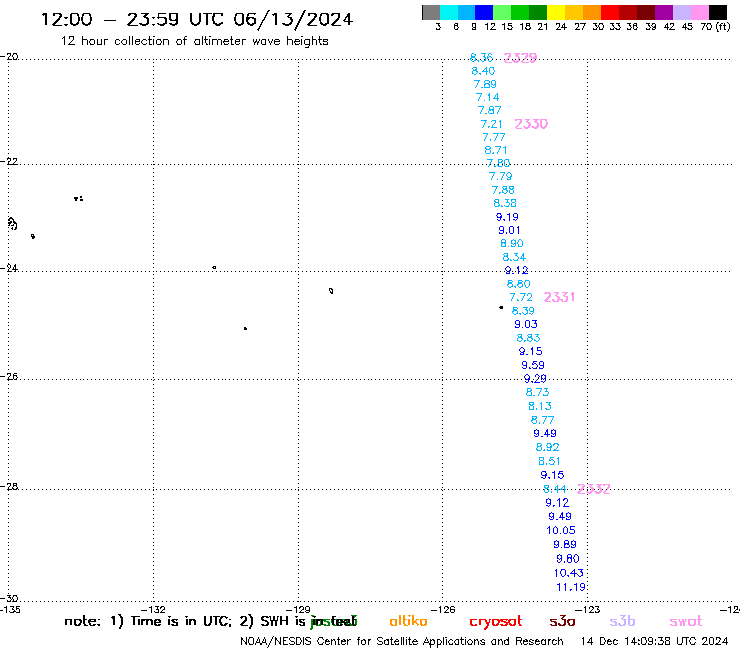The height and width of the screenshot is (650, 740).
Task: Click the lavender 's3b' satellite label
Action: [622, 621]
